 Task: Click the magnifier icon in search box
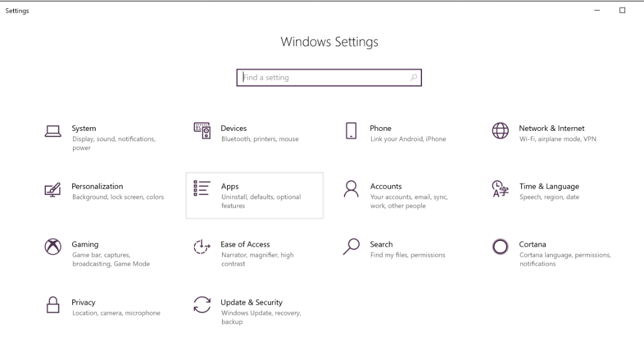pyautogui.click(x=414, y=77)
